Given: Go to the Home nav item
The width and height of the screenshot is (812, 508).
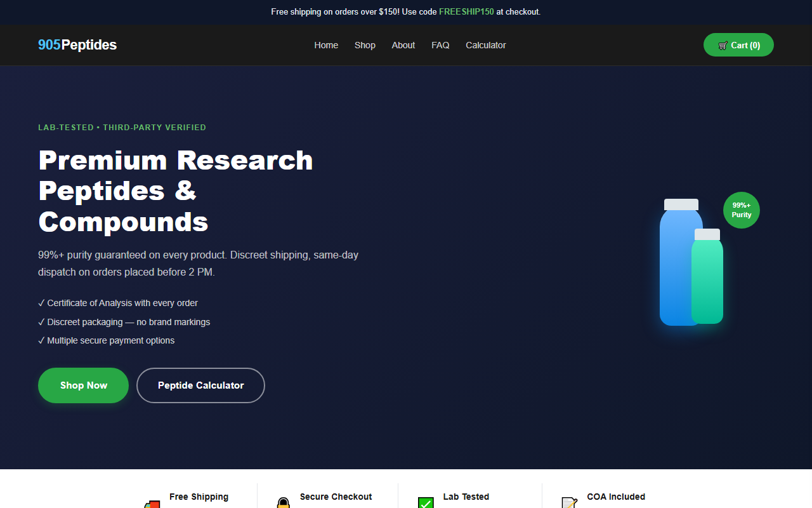Looking at the screenshot, I should 326,45.
